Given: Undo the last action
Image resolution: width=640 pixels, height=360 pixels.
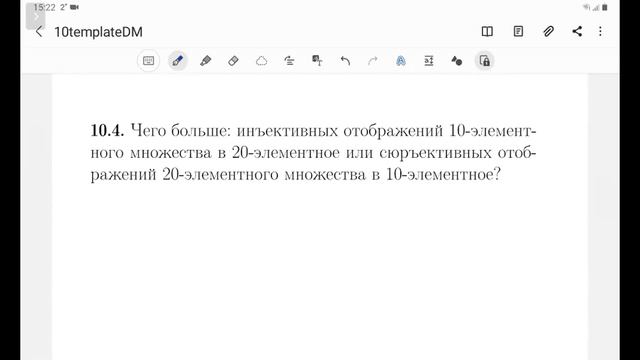Looking at the screenshot, I should coord(345,61).
